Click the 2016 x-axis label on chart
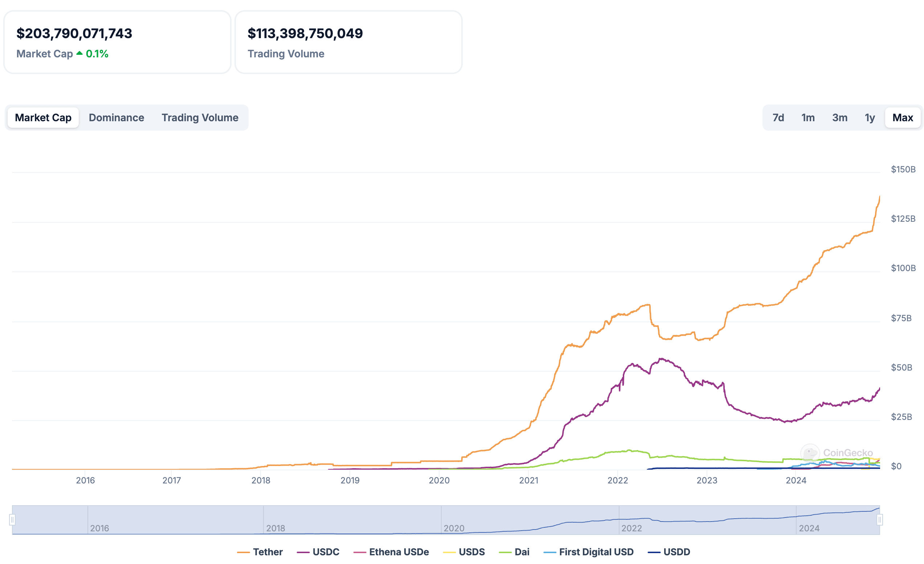The image size is (924, 564). (86, 481)
